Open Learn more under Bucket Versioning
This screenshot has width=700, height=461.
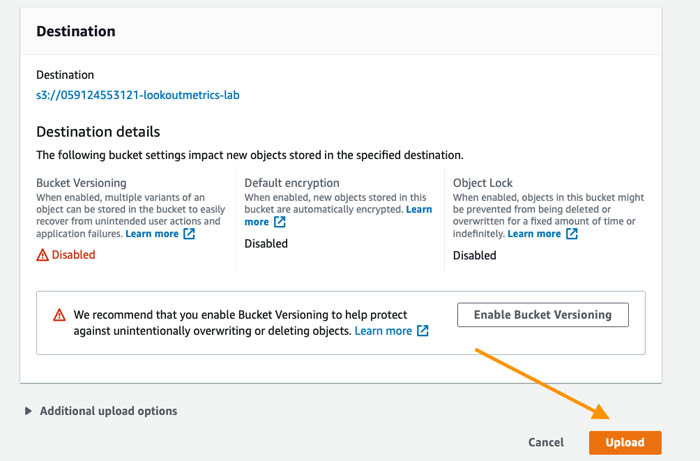(x=152, y=233)
